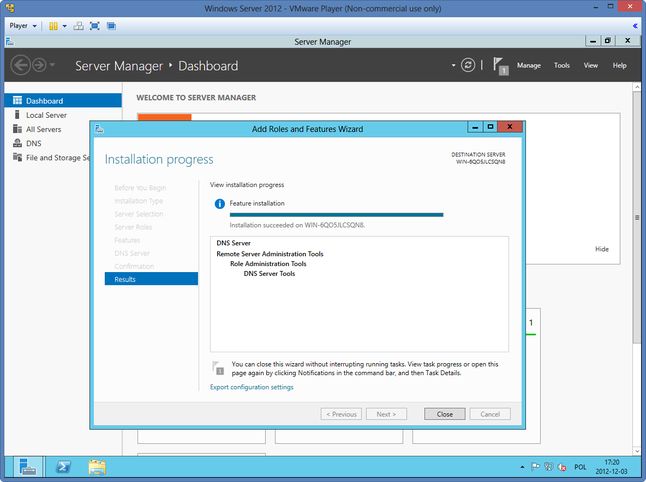
Task: Click the Installation Type step
Action: [138, 201]
